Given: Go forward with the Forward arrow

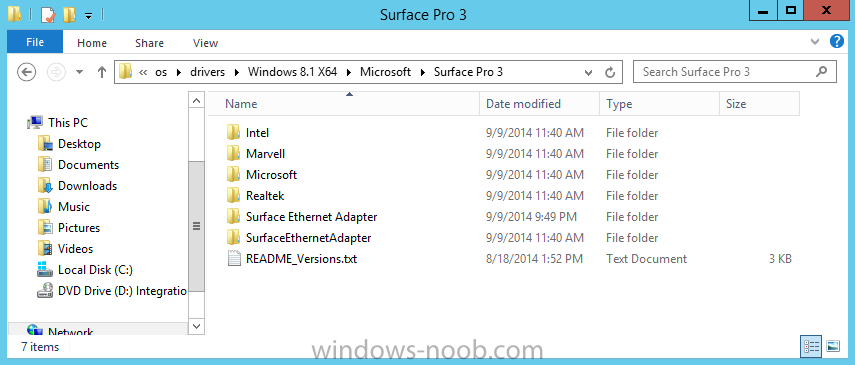Looking at the screenshot, I should coord(57,71).
